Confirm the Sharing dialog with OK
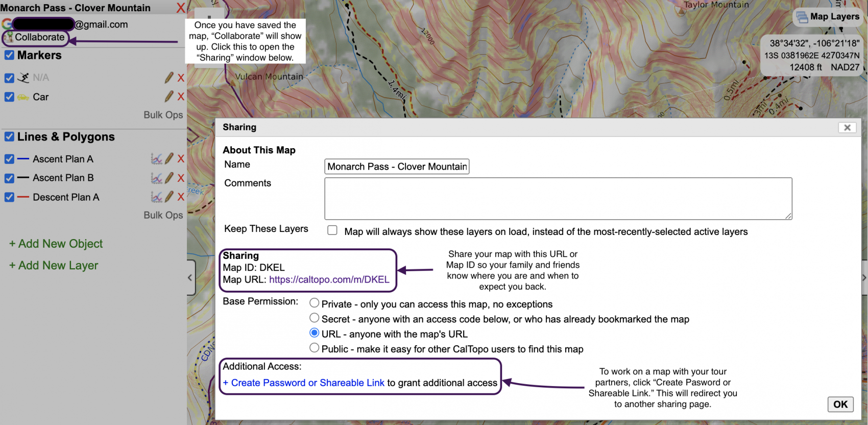Viewport: 868px width, 425px height. pyautogui.click(x=840, y=405)
